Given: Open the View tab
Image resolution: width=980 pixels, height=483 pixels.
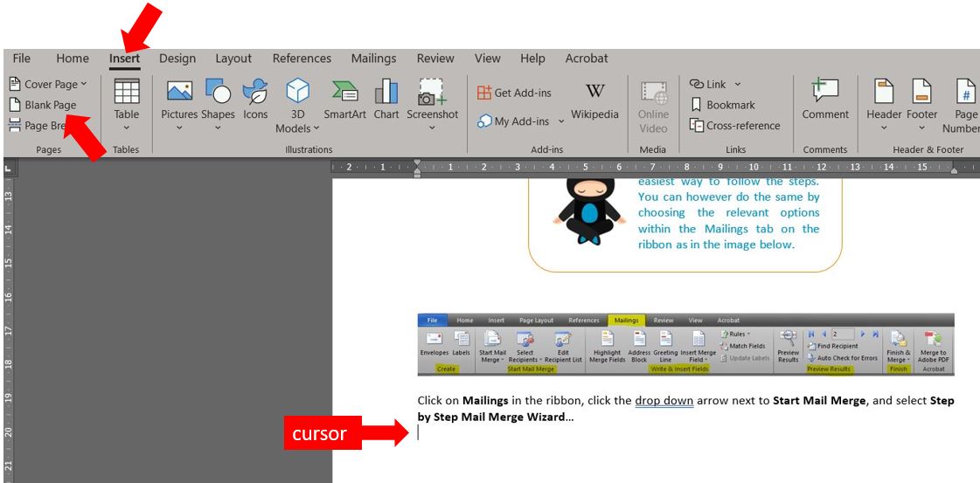Looking at the screenshot, I should coord(487,58).
